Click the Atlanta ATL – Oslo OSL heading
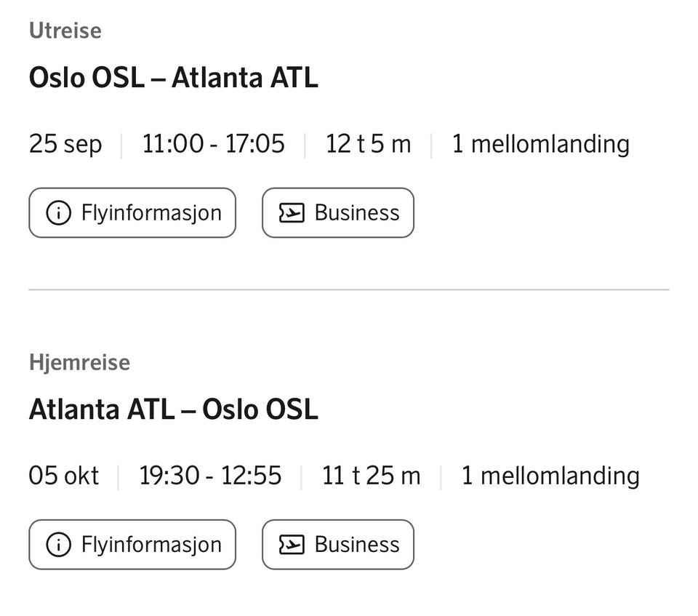This screenshot has width=698, height=616. [x=174, y=409]
